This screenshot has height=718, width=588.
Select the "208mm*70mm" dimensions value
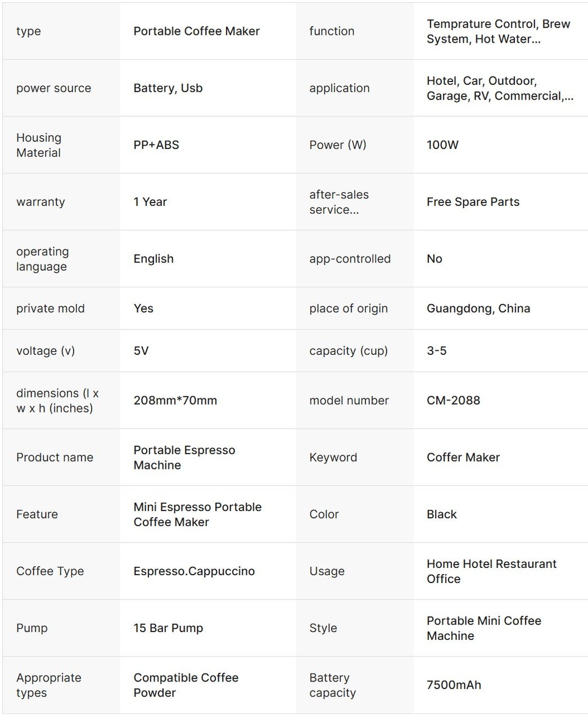(x=175, y=400)
